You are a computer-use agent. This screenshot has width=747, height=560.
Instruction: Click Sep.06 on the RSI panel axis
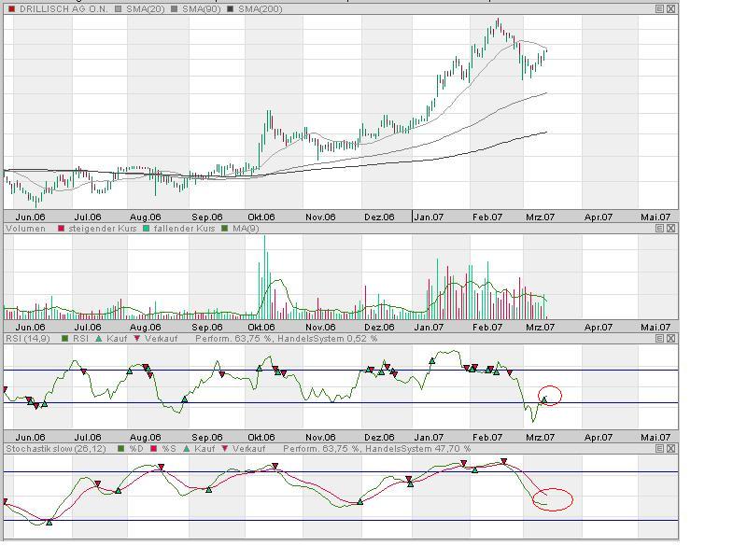[x=207, y=437]
